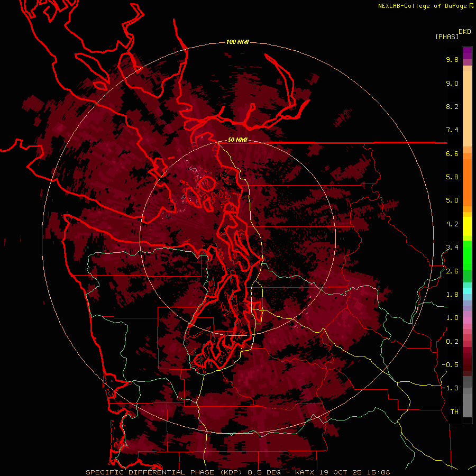The image size is (476, 476).
Task: Click the 0.2 legend value
Action: point(452,342)
